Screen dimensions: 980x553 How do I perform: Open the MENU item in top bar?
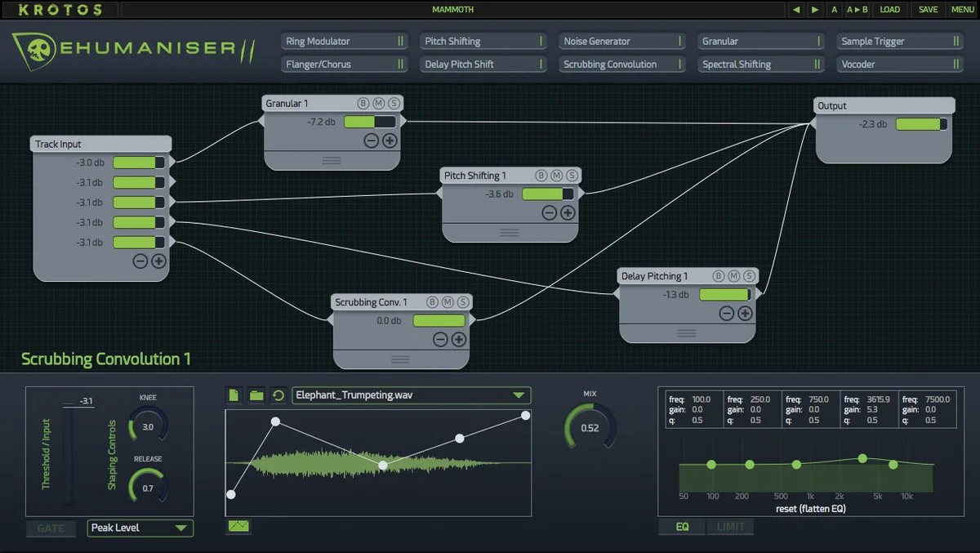(x=962, y=10)
